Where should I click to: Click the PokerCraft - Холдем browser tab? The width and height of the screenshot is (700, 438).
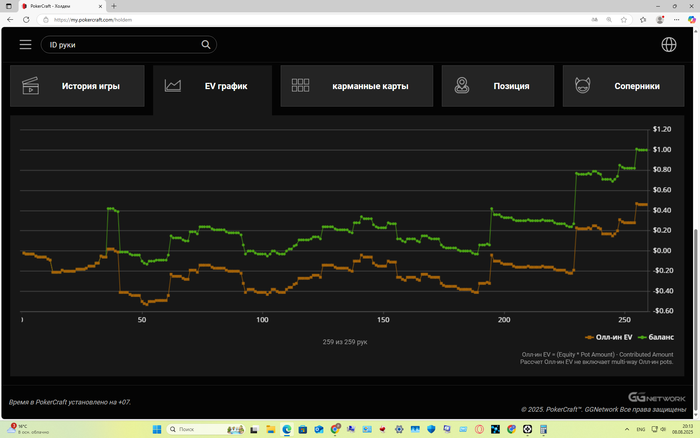tap(62, 6)
